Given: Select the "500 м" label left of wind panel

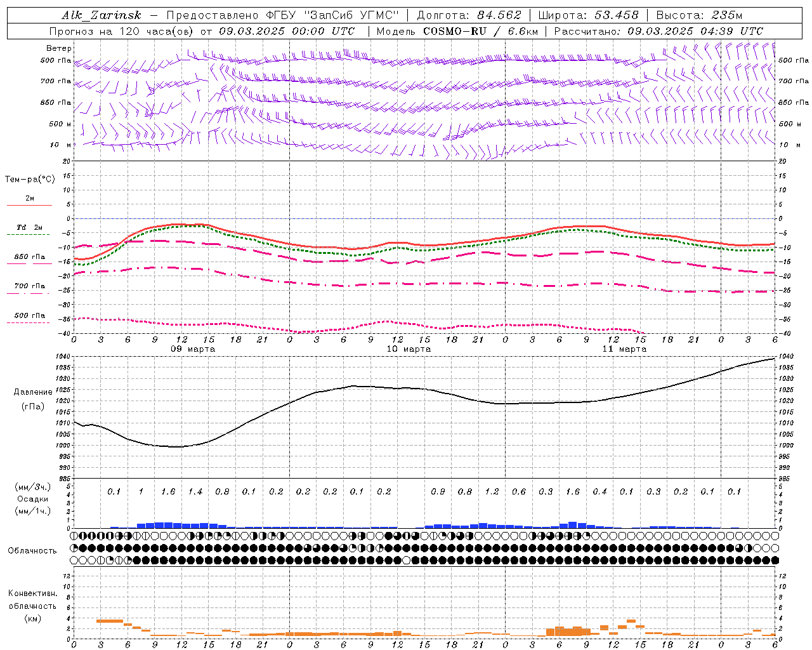Looking at the screenshot, I should 60,124.
